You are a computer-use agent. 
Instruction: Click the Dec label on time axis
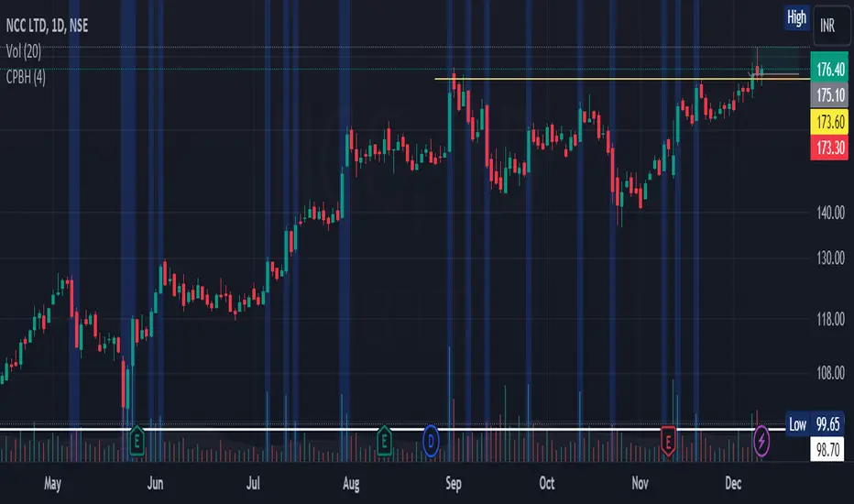point(733,483)
